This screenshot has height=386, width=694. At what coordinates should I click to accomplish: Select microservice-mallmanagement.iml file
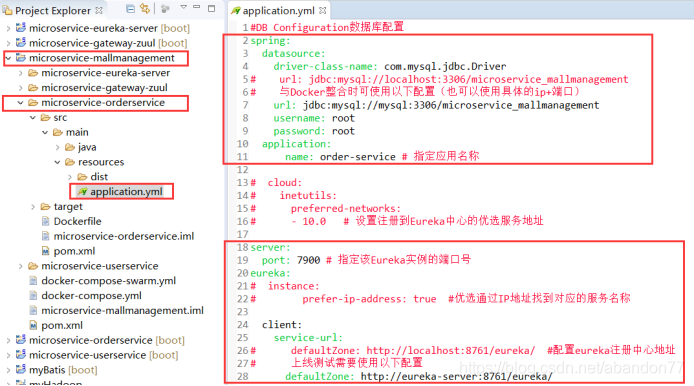(123, 311)
